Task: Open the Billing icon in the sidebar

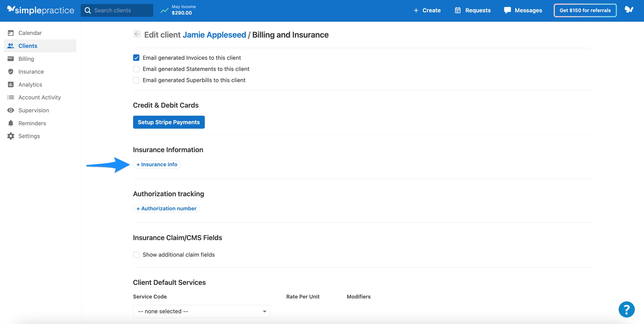Action: tap(11, 59)
